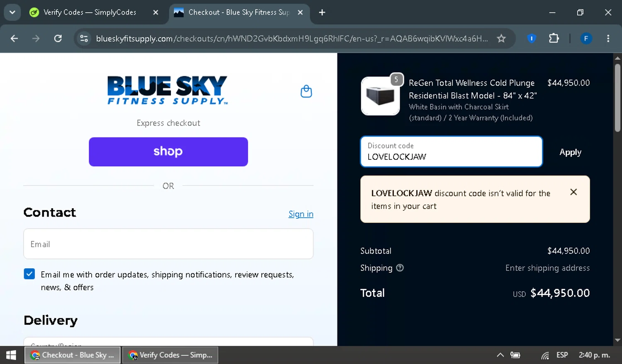622x364 pixels.
Task: Close the Checkout - Blue Sky Fitness tab
Action: pyautogui.click(x=300, y=12)
